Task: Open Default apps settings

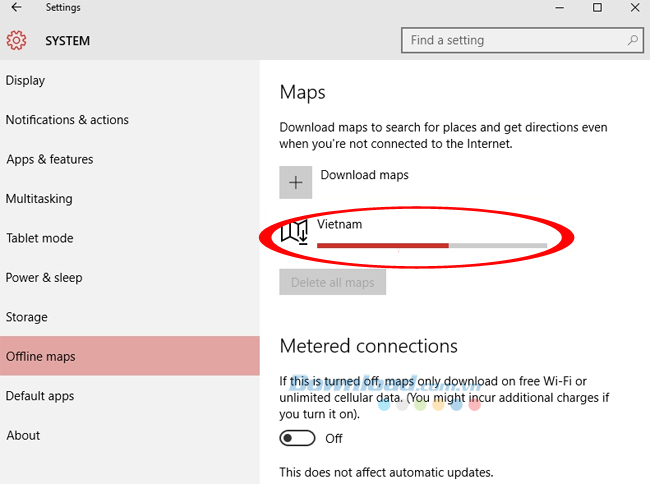Action: 40,396
